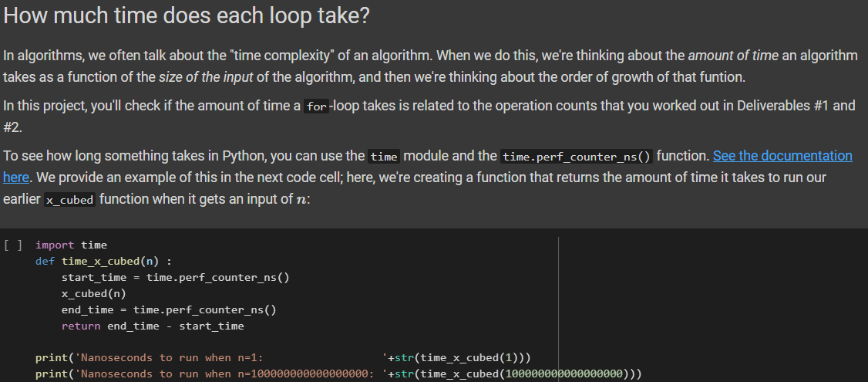The width and height of the screenshot is (868, 382).
Task: Click the 'import time' code line
Action: (71, 245)
